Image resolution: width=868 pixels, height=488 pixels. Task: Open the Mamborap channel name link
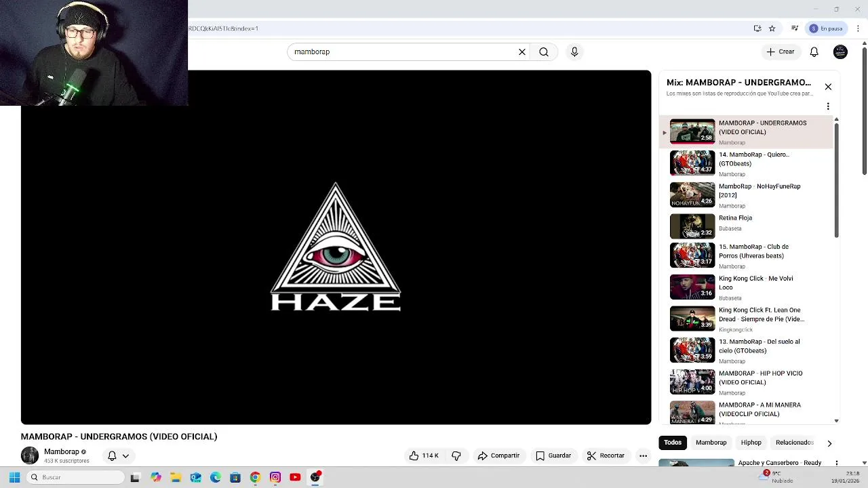(x=62, y=451)
